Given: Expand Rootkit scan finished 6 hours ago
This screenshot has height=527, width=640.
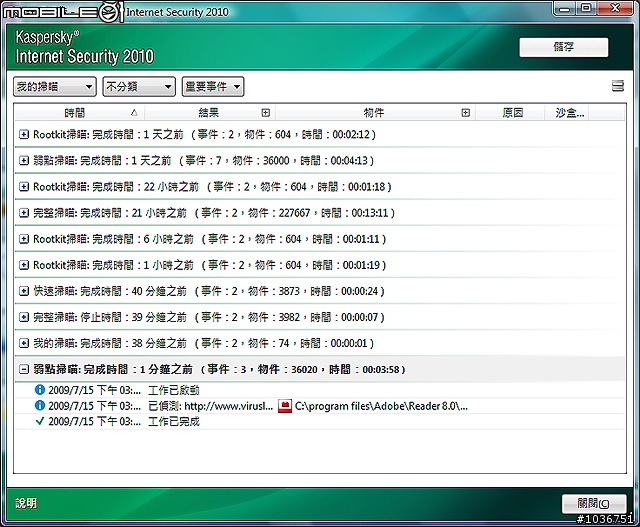Looking at the screenshot, I should pyautogui.click(x=24, y=239).
